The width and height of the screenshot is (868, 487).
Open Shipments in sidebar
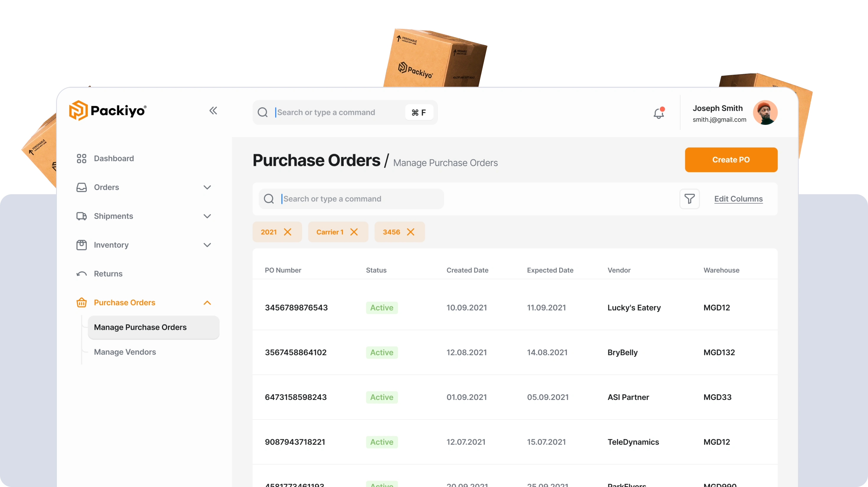tap(113, 216)
